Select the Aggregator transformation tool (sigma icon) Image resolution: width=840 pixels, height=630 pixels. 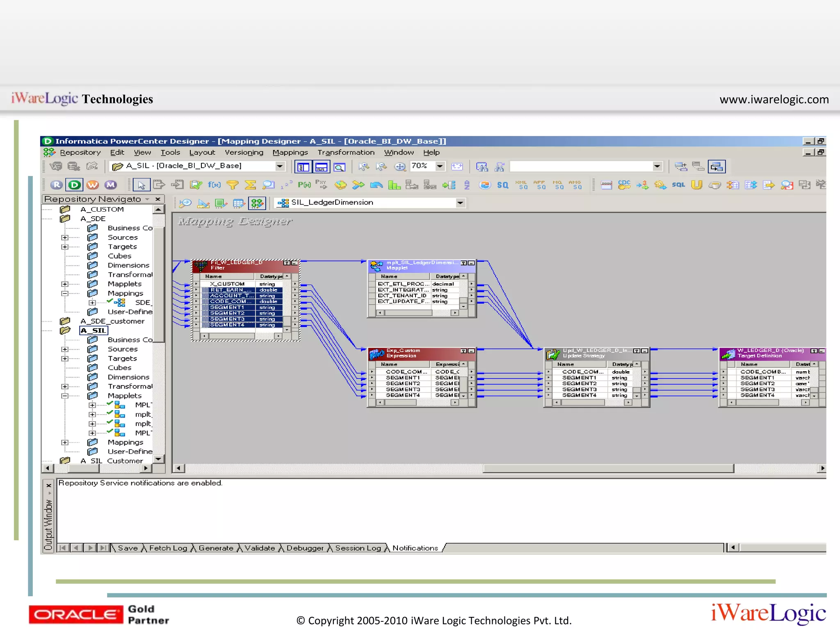[250, 185]
